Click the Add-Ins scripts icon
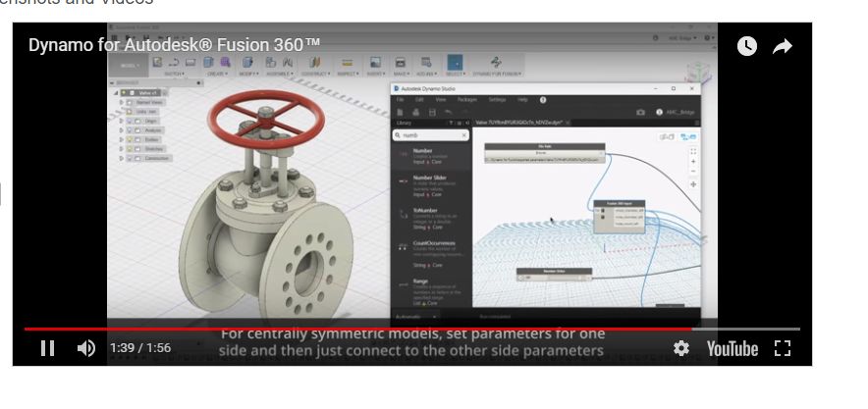868x409 pixels. (x=426, y=62)
